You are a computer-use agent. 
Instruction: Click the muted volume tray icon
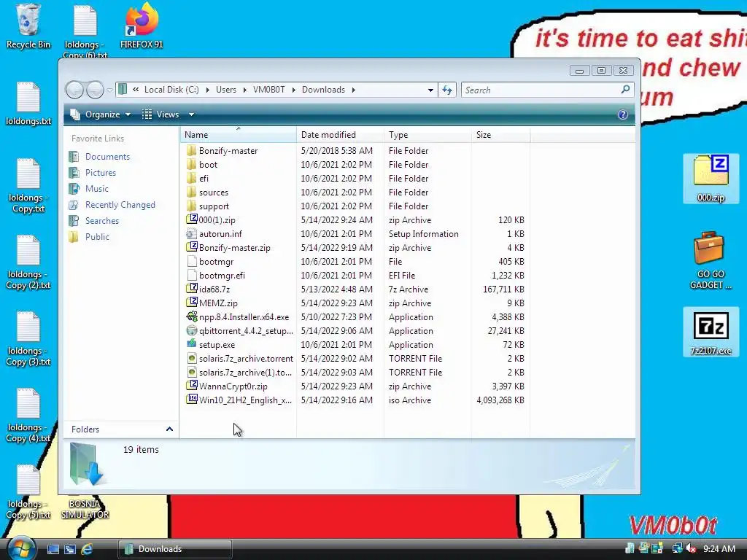pyautogui.click(x=692, y=549)
